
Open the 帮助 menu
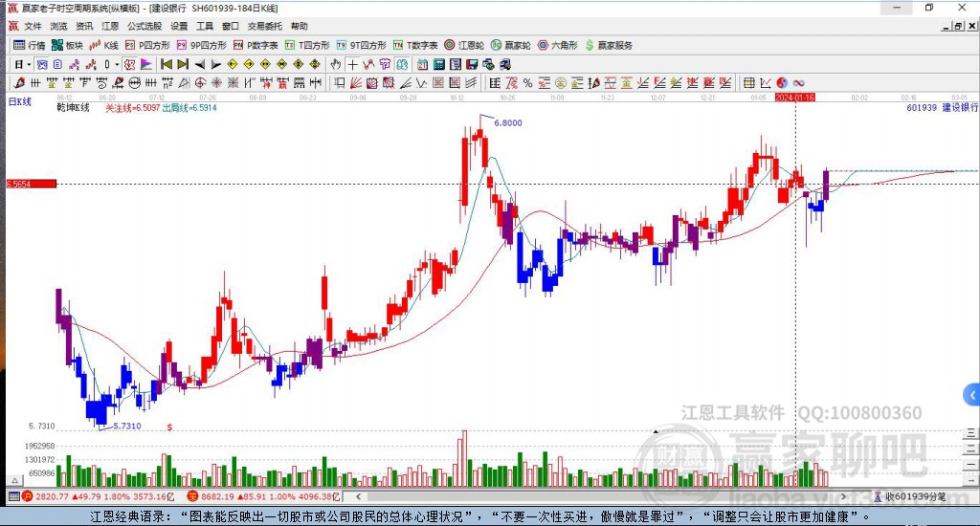point(300,26)
